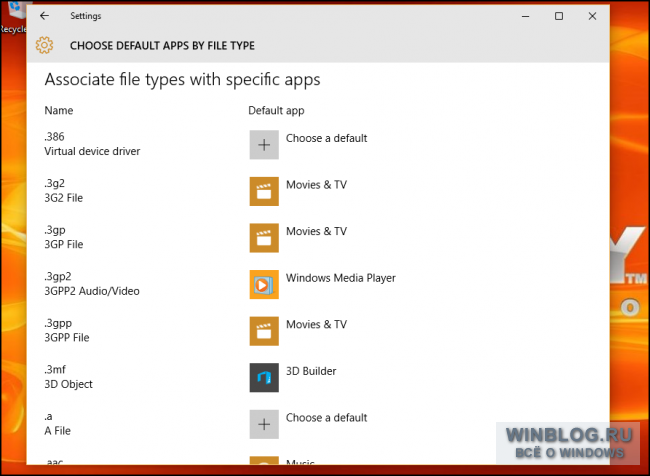Click Movies & TV icon for .3gpp
Viewport: 650px width, 476px height.
264,331
